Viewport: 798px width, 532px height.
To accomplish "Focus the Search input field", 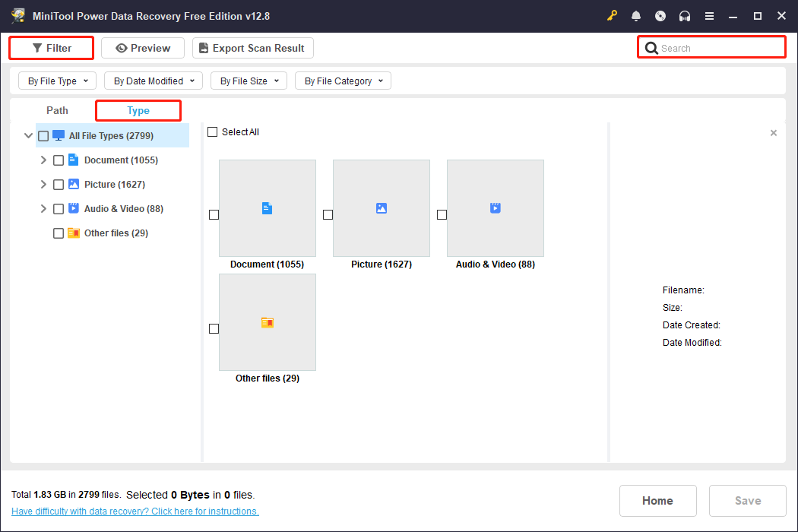I will click(x=711, y=48).
